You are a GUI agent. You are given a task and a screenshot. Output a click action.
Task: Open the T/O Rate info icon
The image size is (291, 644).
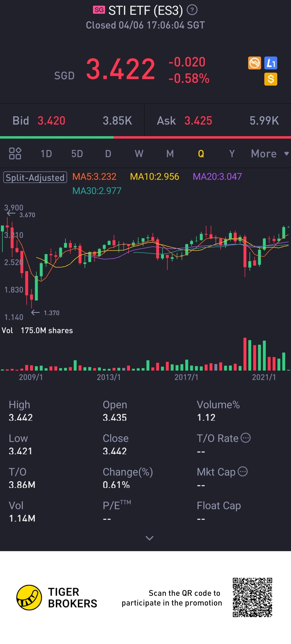pyautogui.click(x=245, y=438)
